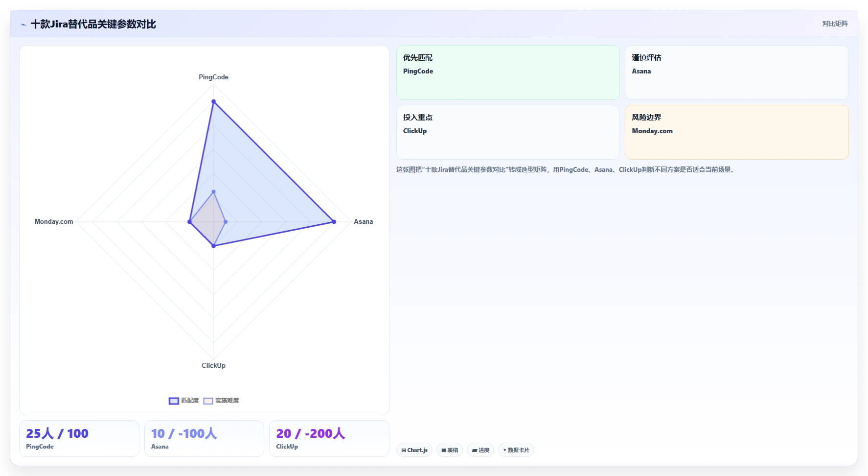Screen dimensions: 868x476
Task: Click the PingCode data point on radar
Action: coord(213,102)
